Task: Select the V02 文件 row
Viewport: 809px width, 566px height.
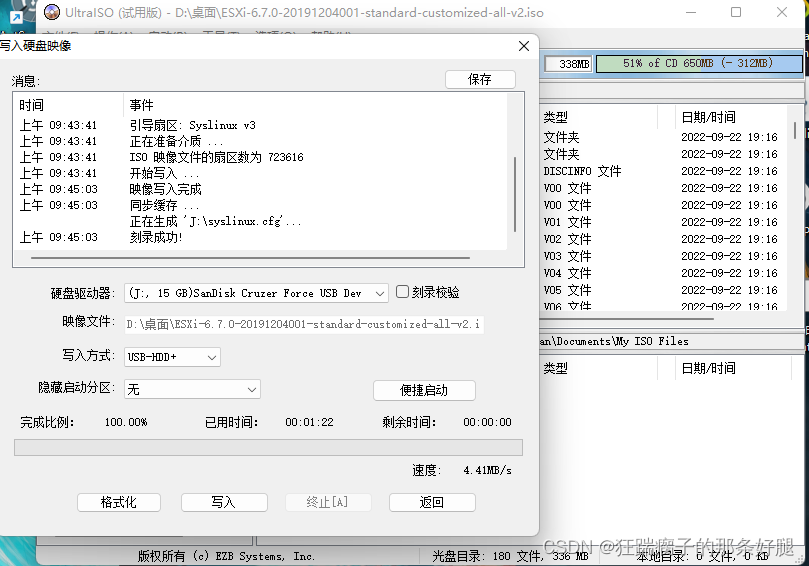Action: (660, 239)
